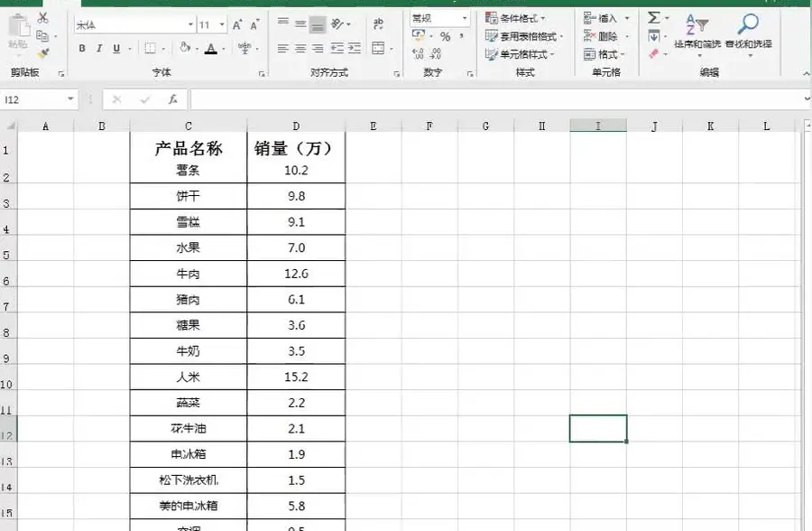Screen dimensions: 812x531
Task: Click the AutoSum sigma icon
Action: pos(654,18)
